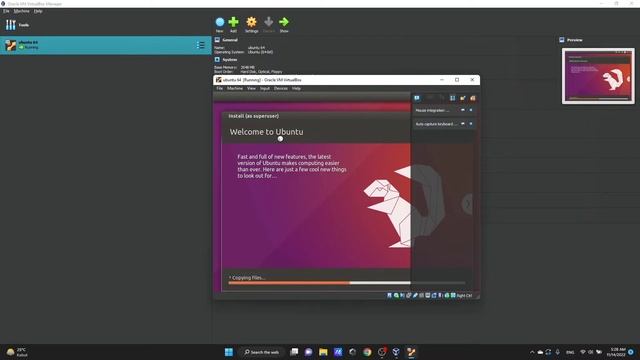
Task: Click the Search the web taskbar box
Action: [x=261, y=352]
